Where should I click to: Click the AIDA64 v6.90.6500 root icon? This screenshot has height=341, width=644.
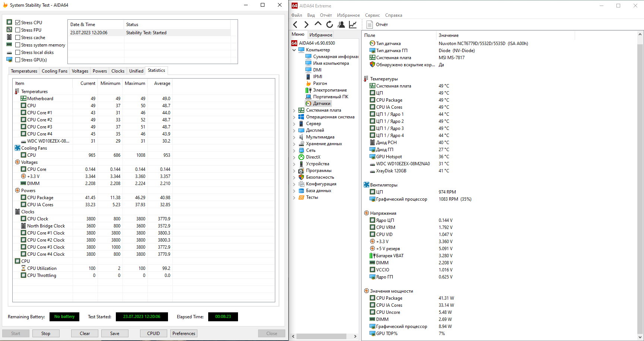click(x=294, y=43)
